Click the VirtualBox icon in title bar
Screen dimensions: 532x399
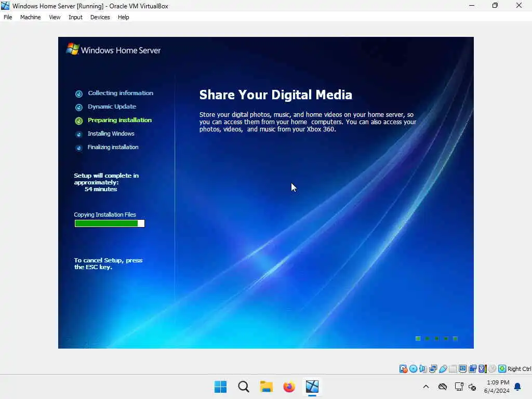[5, 6]
